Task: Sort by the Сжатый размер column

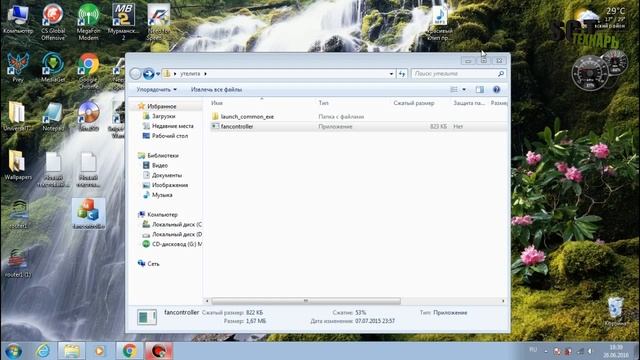Action: tap(413, 103)
